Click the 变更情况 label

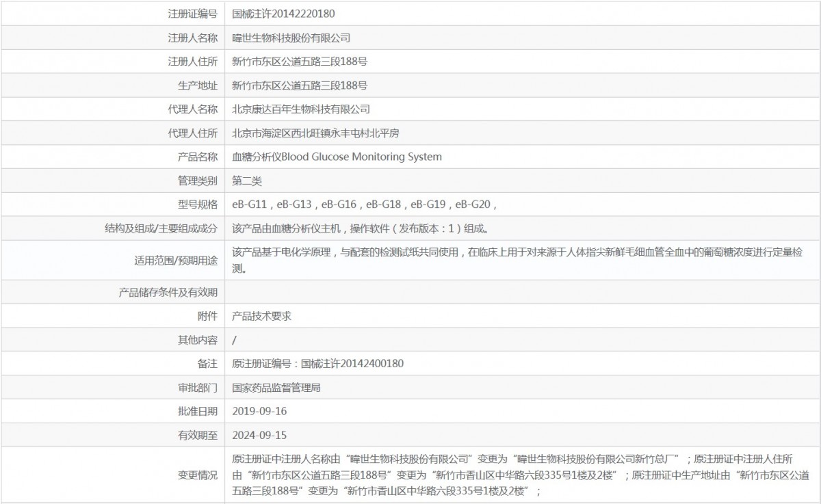198,475
